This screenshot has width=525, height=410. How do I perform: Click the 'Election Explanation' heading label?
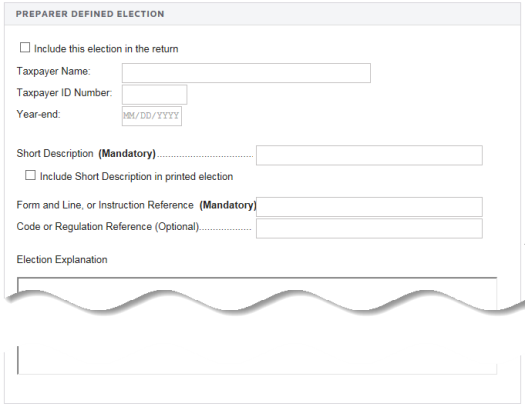pos(62,259)
